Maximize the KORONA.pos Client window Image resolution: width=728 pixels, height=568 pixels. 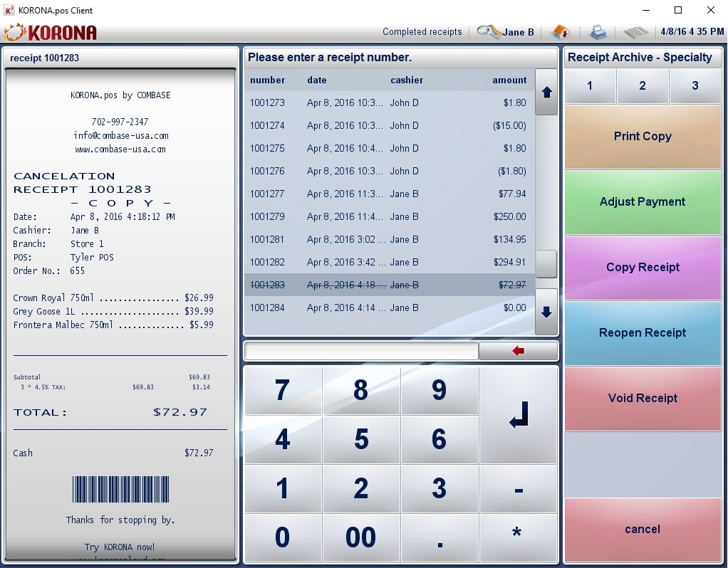coord(678,10)
